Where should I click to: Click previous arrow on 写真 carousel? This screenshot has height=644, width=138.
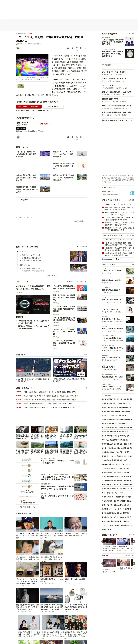(x=103, y=563)
